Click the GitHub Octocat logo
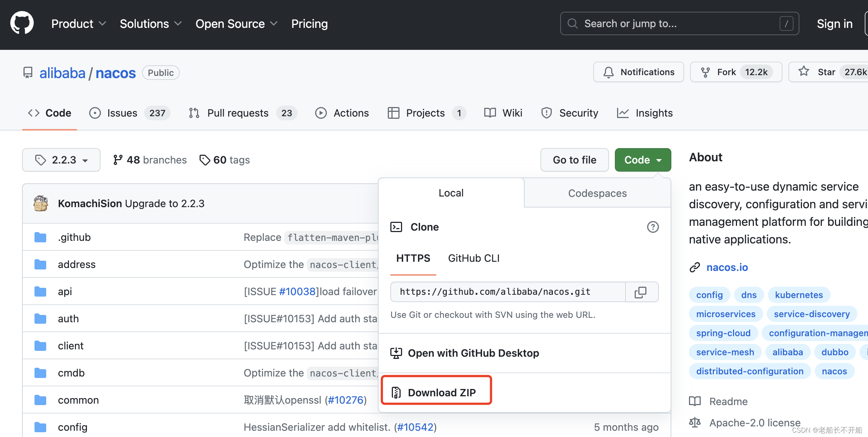The image size is (868, 437). 22,23
